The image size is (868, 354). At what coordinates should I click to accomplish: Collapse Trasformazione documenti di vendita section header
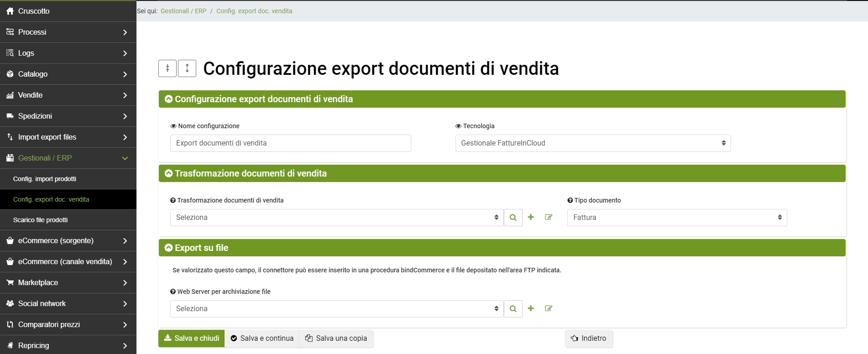[x=169, y=173]
